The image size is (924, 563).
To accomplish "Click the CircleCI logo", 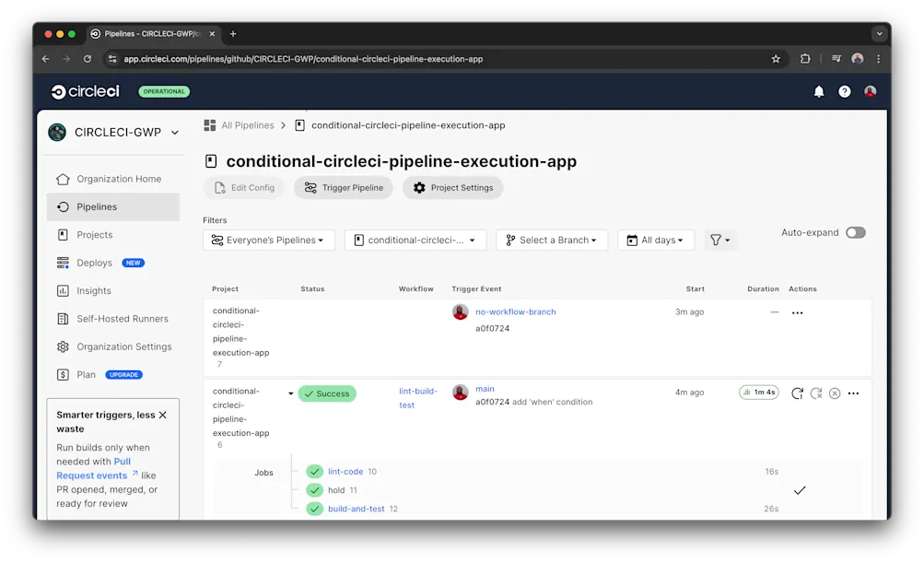I will point(86,91).
